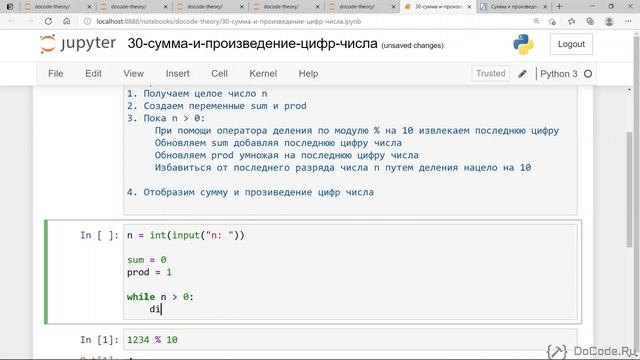Open the Kernel menu

pyautogui.click(x=263, y=73)
